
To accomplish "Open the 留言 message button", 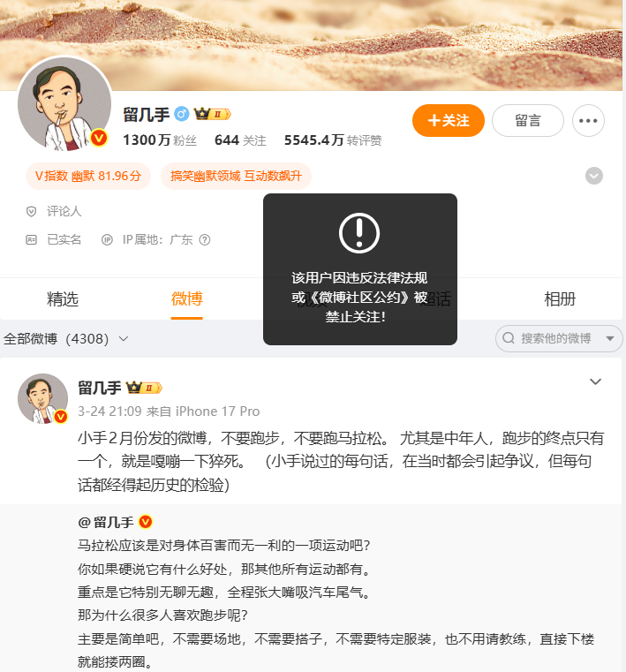I will point(527,120).
